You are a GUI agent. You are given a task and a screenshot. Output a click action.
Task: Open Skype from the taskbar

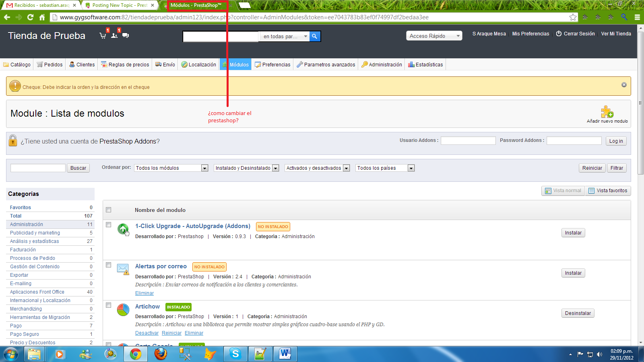pos(235,354)
